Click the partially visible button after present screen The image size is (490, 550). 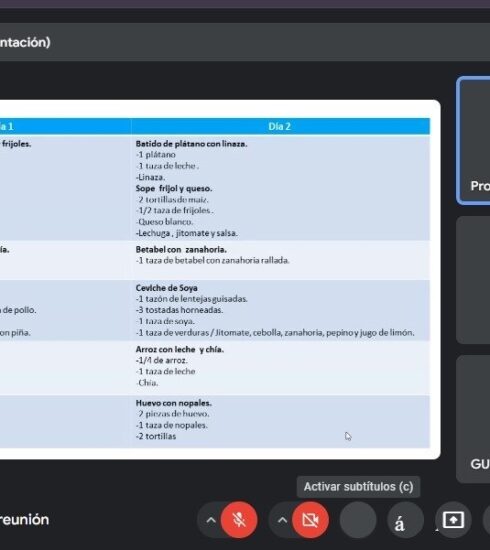tap(486, 519)
